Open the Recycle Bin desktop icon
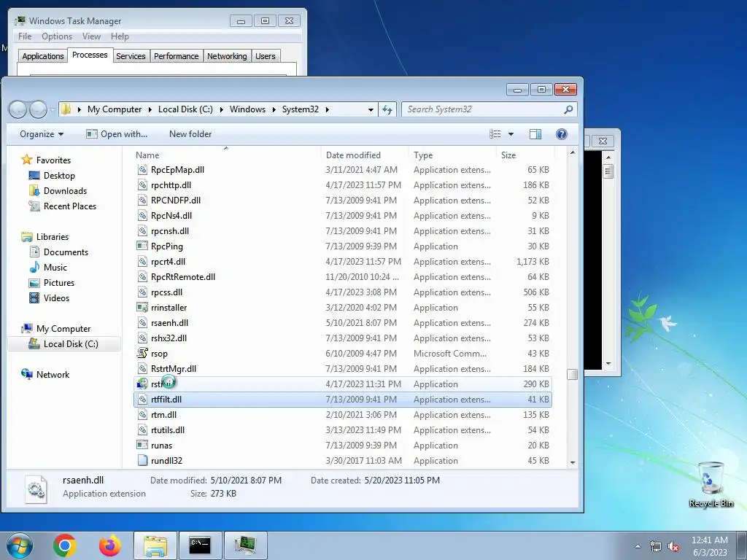 pos(711,484)
